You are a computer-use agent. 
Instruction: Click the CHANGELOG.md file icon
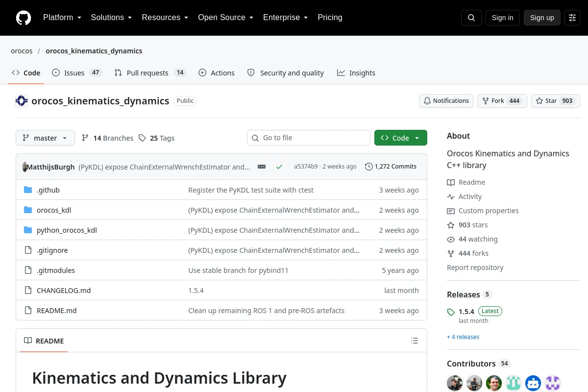[x=28, y=291]
